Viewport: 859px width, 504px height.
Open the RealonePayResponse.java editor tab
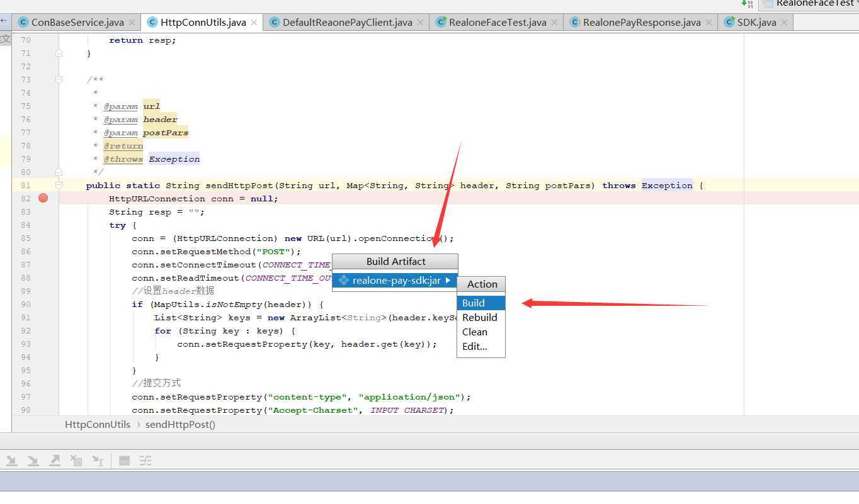[641, 22]
